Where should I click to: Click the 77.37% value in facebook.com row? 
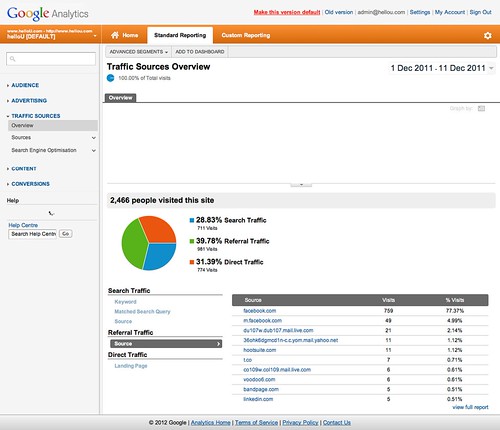[x=455, y=311]
